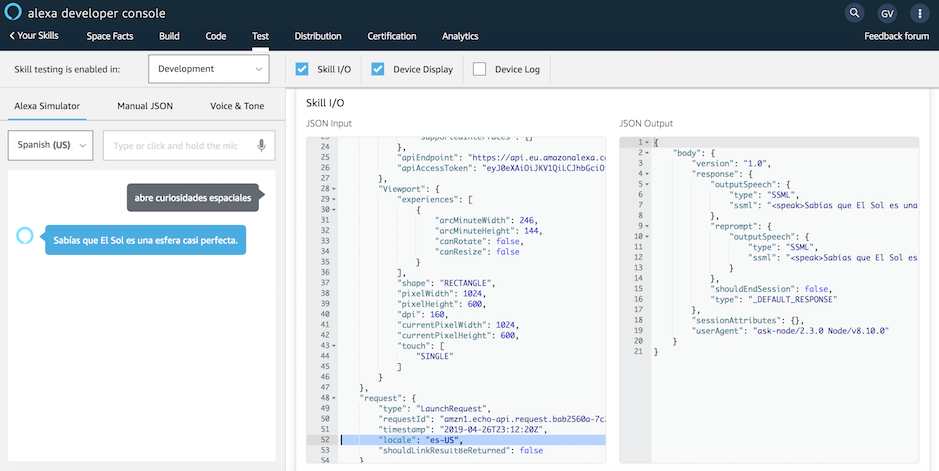This screenshot has width=939, height=471.
Task: Collapse JSON Output line 4 response fold
Action: (647, 174)
